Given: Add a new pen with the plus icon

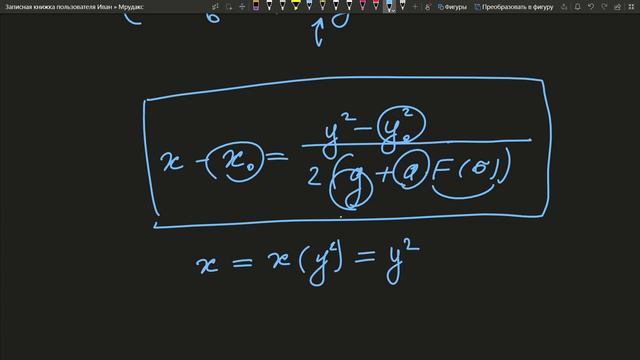Looking at the screenshot, I should click(415, 7).
